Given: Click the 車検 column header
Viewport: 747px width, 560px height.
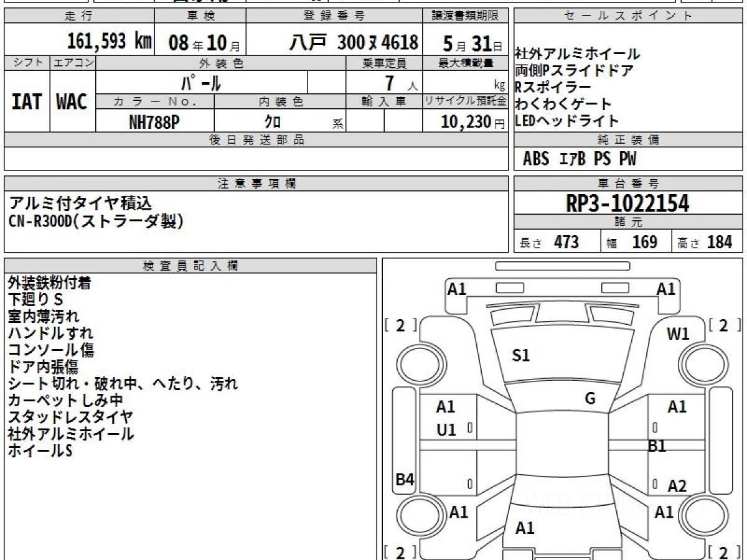Looking at the screenshot, I should [x=199, y=16].
